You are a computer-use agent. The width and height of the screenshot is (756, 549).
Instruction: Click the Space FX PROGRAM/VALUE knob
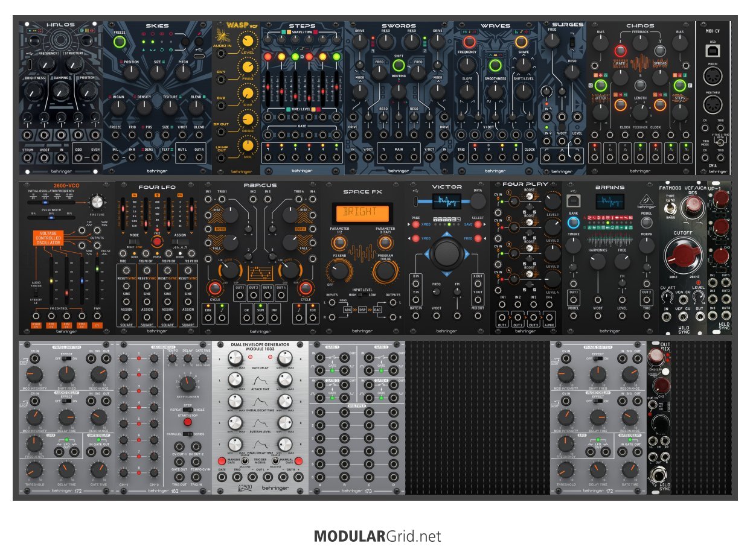click(x=384, y=271)
